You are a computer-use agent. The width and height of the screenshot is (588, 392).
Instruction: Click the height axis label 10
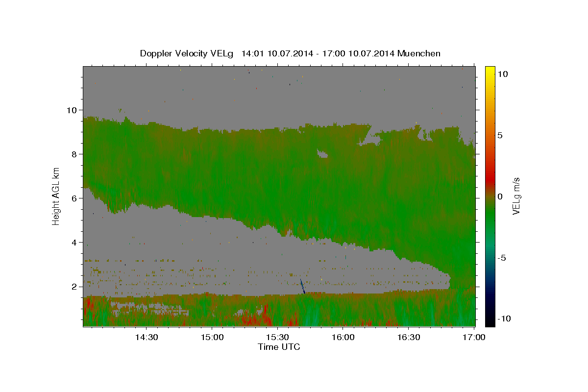(x=72, y=110)
